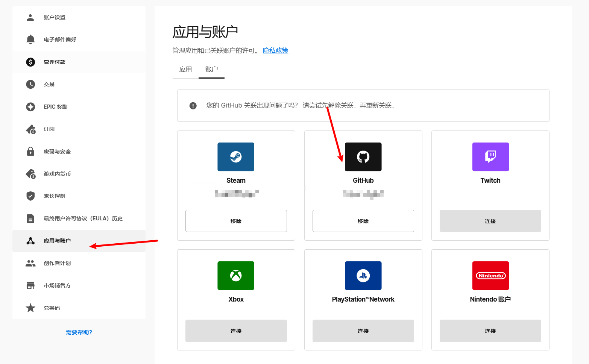Connect an Xbox account

(236, 331)
